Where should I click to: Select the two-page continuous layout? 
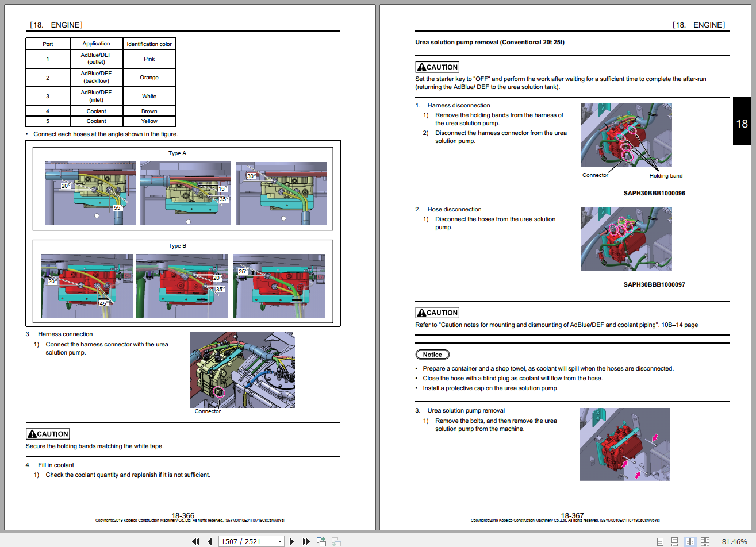705,541
